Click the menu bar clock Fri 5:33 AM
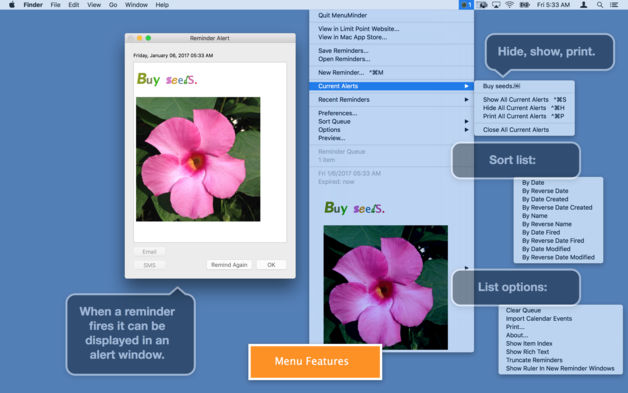 coord(554,5)
